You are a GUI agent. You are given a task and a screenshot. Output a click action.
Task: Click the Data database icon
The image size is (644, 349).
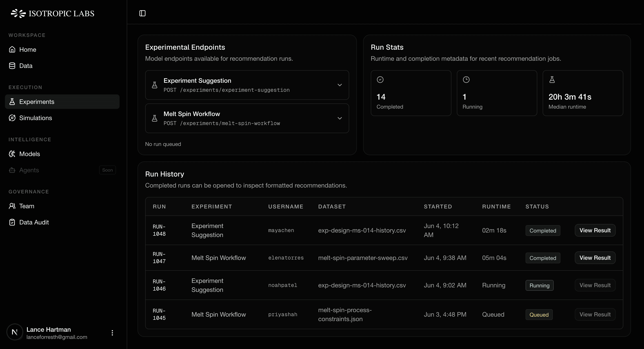click(x=12, y=66)
